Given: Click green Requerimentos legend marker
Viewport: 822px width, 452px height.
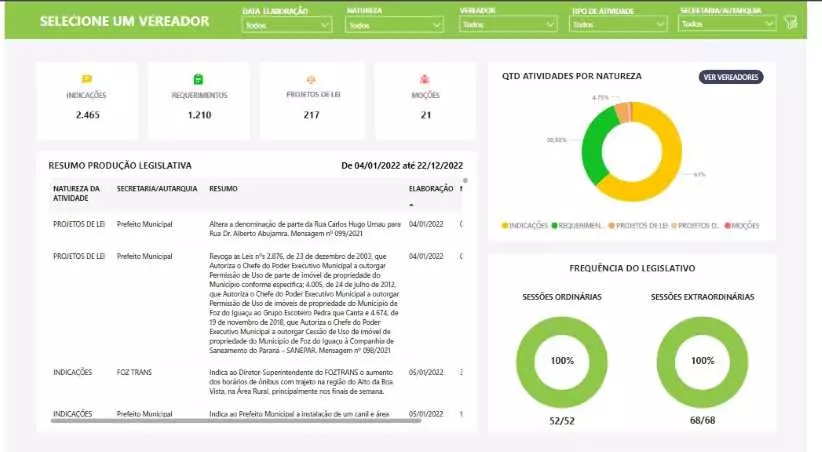Looking at the screenshot, I should [556, 226].
